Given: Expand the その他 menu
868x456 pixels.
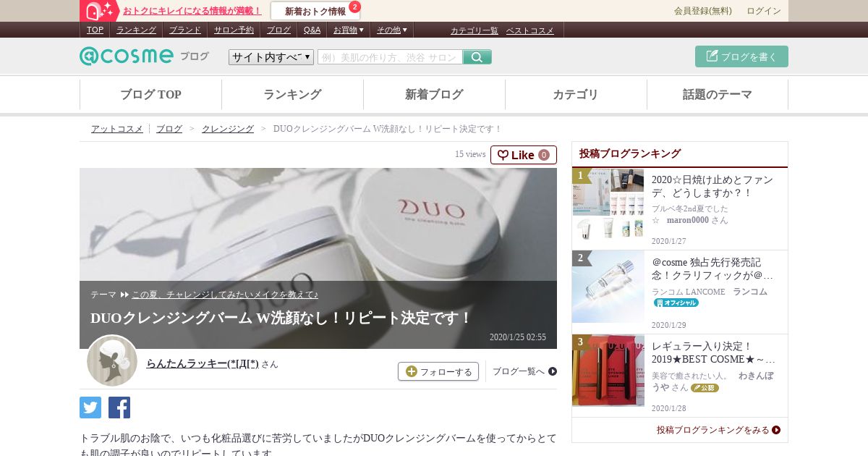Looking at the screenshot, I should pyautogui.click(x=391, y=30).
